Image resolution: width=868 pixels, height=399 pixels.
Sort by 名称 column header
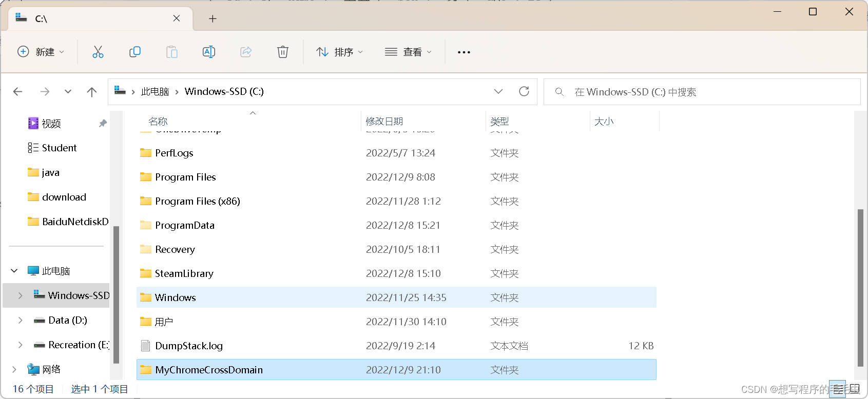(158, 122)
